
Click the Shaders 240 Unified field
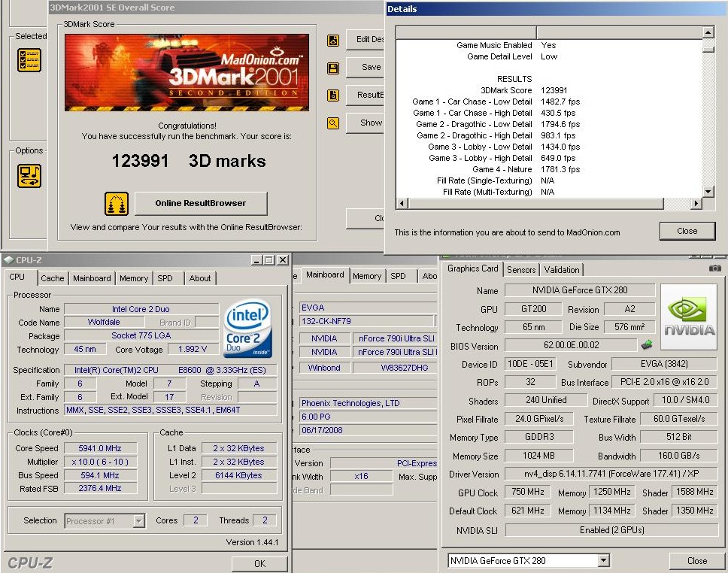[546, 400]
